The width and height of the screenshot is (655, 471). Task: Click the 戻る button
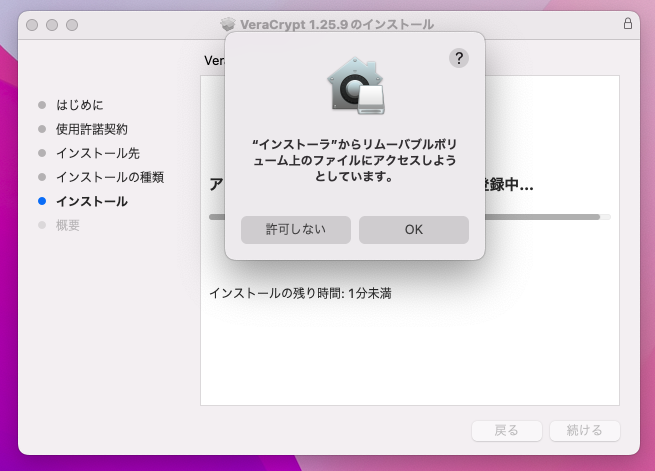(x=507, y=431)
